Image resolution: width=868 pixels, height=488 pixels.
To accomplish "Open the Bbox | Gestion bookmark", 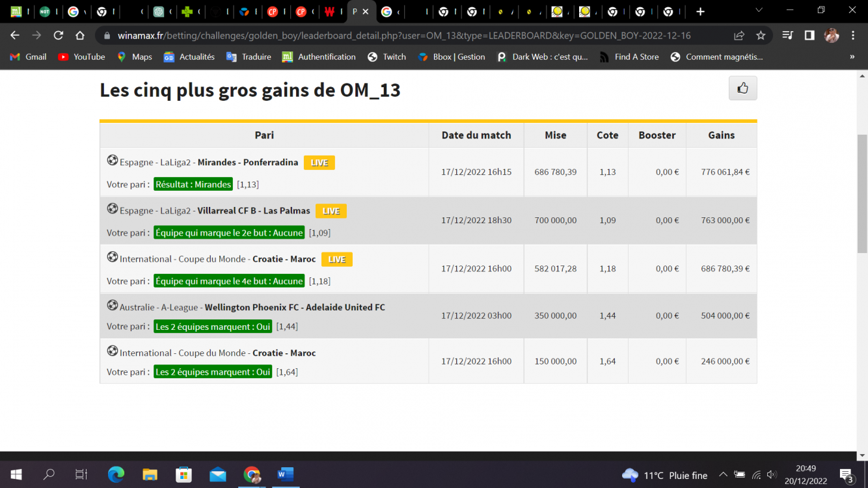I will tap(452, 57).
